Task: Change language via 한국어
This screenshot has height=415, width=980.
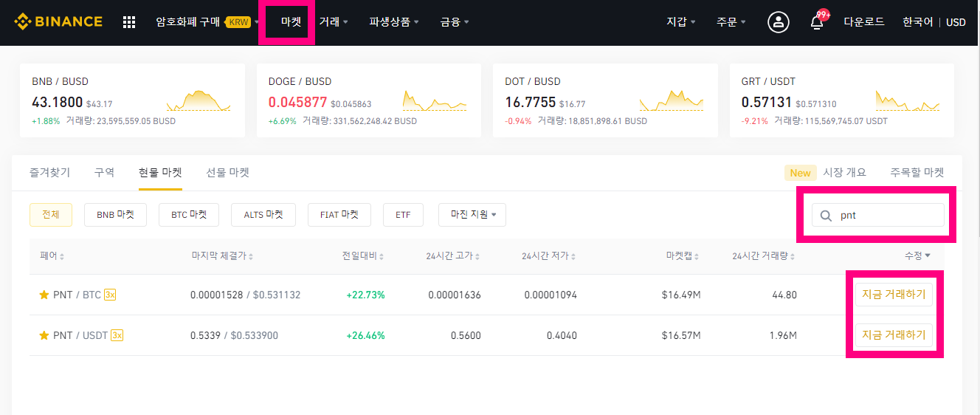Action: [x=917, y=22]
